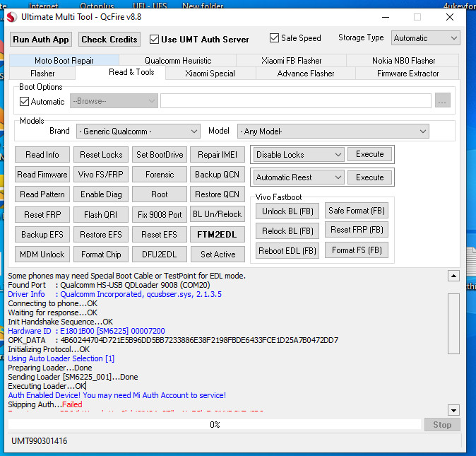
Task: Enable Use UMT Auth Server checkbox
Action: click(155, 40)
